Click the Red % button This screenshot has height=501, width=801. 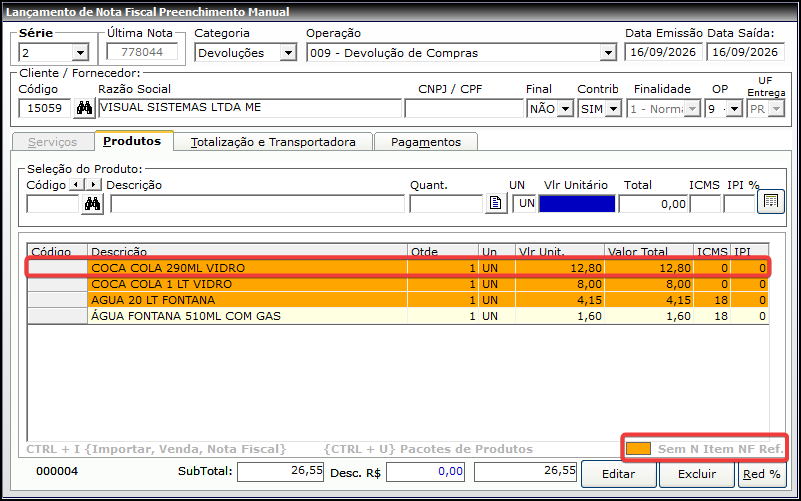coord(762,474)
